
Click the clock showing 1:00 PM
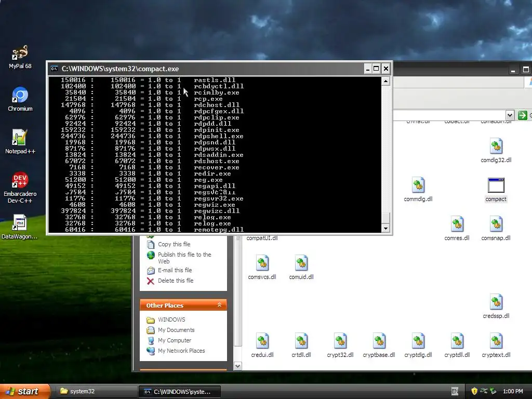513,391
